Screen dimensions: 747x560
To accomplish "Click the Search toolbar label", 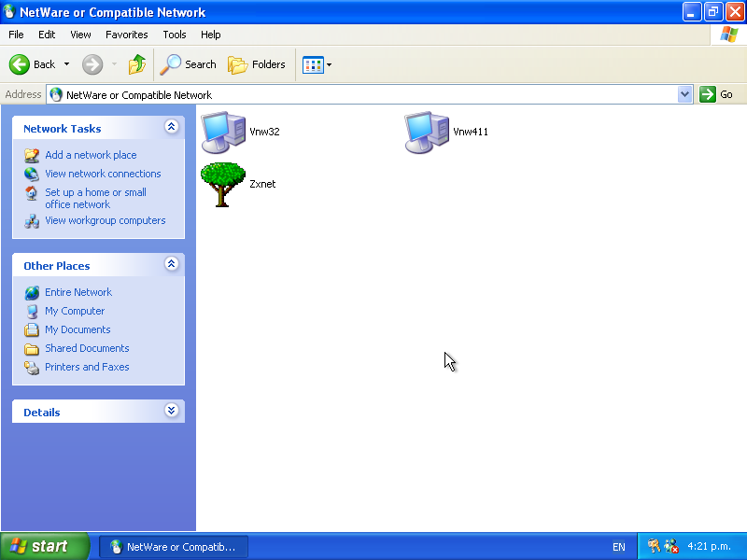I will tap(201, 64).
